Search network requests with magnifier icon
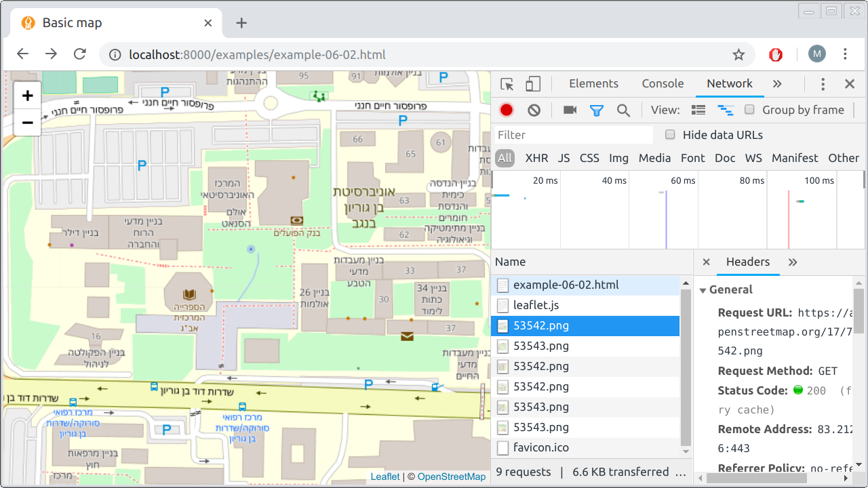This screenshot has width=868, height=488. pos(623,110)
